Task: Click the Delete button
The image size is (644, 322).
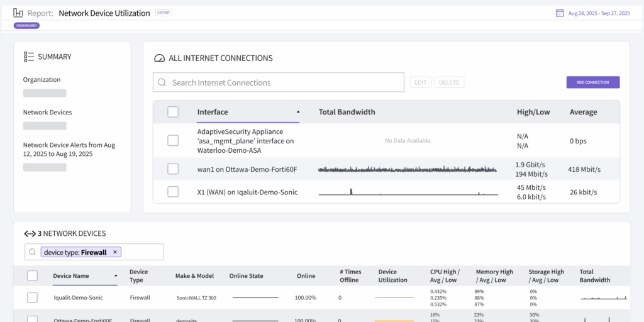Action: click(449, 82)
